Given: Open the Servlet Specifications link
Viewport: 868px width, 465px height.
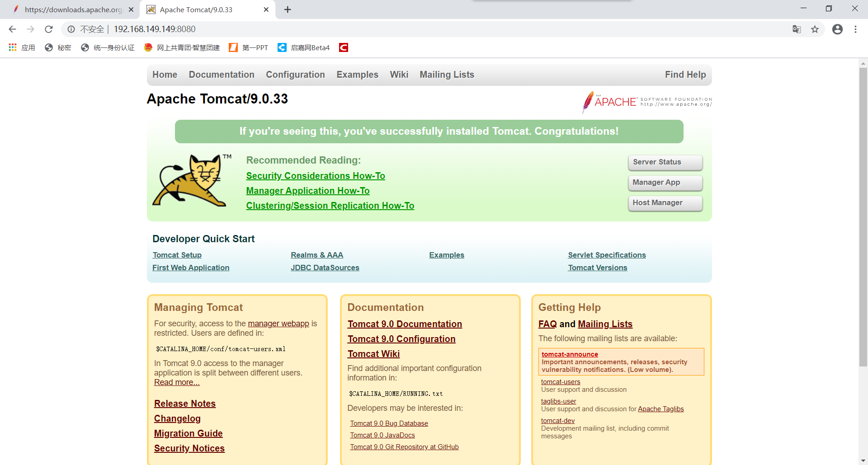Looking at the screenshot, I should coord(607,255).
